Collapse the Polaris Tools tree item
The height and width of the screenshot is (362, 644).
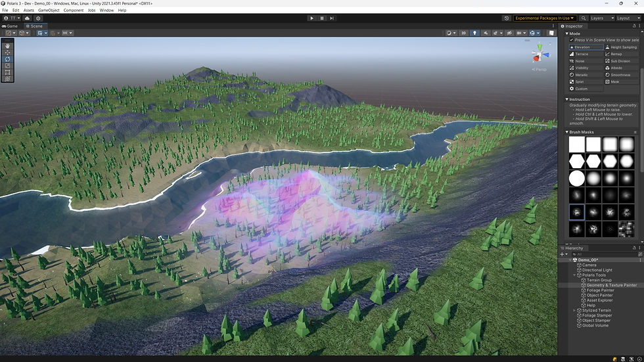(574, 275)
